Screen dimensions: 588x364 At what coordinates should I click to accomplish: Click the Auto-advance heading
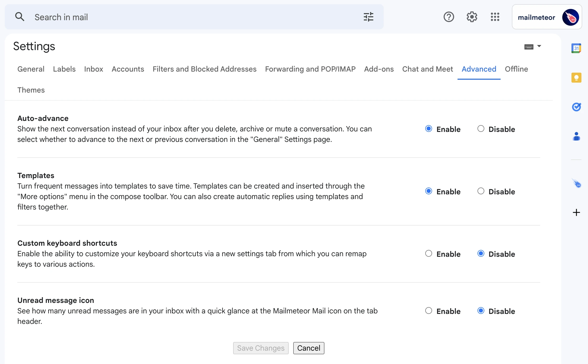(43, 118)
